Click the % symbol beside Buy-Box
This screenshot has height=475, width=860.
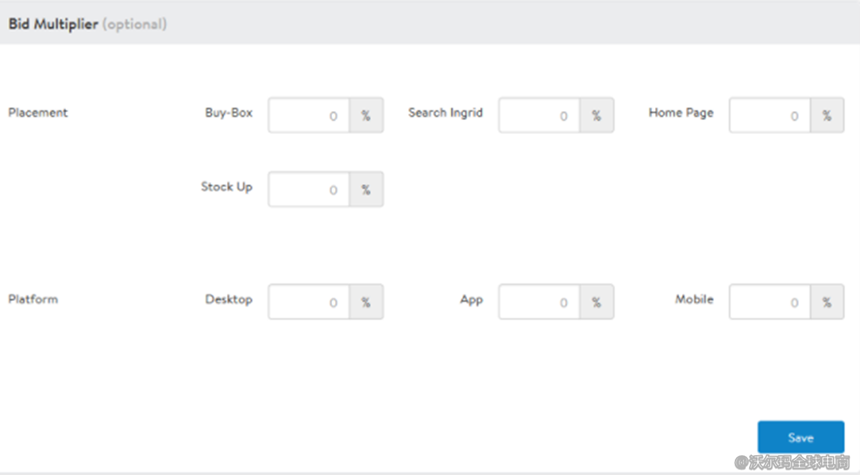tap(366, 115)
